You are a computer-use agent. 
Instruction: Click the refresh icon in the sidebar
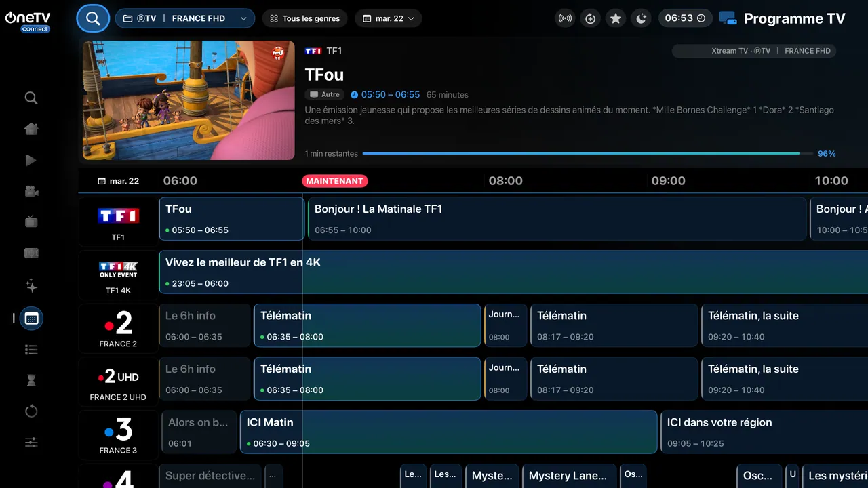[x=31, y=411]
